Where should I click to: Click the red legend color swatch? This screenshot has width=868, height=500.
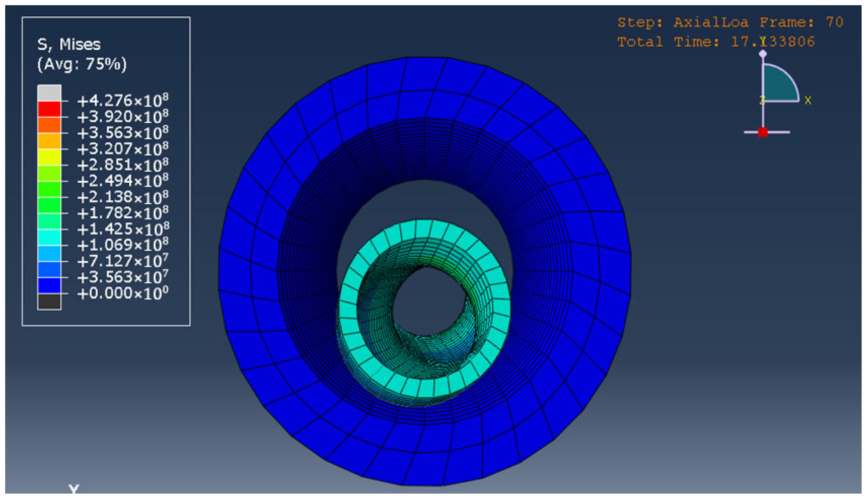click(x=49, y=109)
